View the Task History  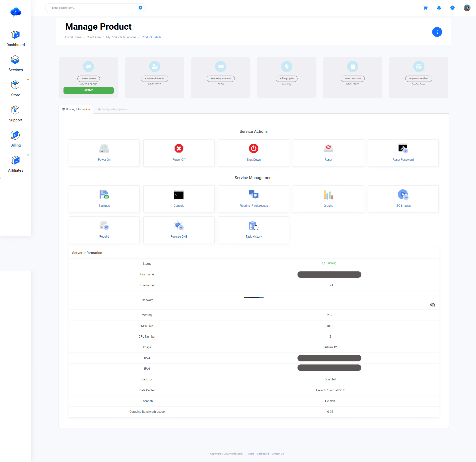(253, 230)
